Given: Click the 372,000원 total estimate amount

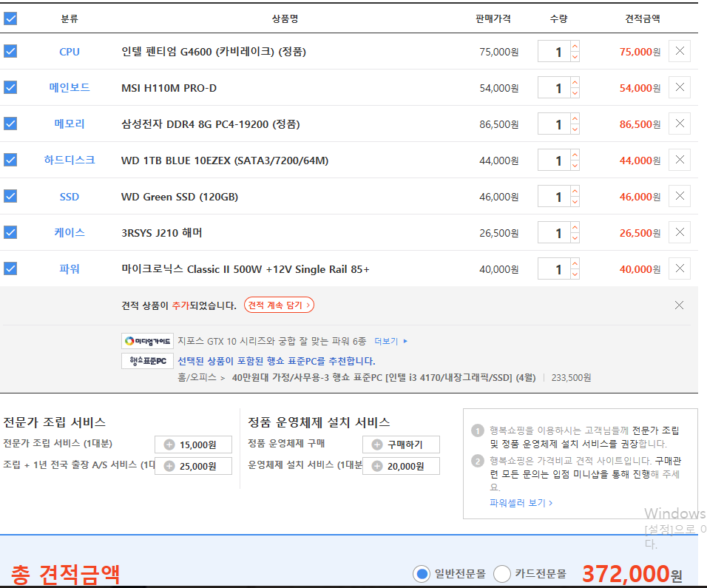Looking at the screenshot, I should (x=632, y=574).
